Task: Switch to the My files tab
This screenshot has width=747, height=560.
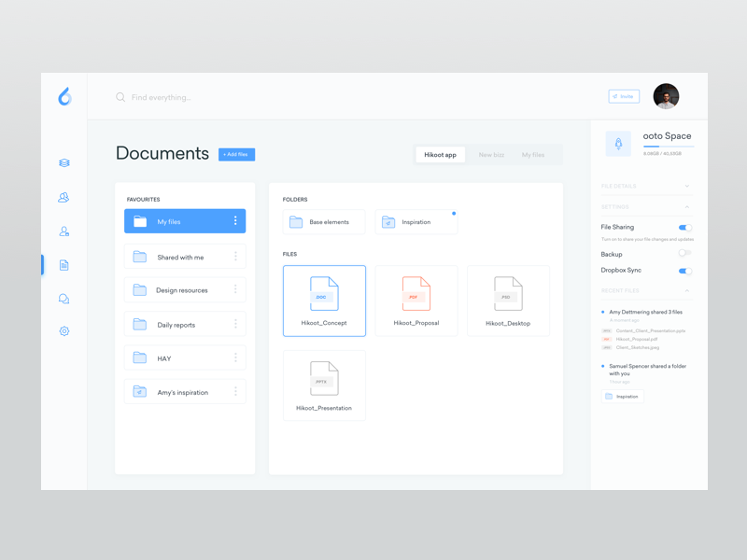Action: 533,155
